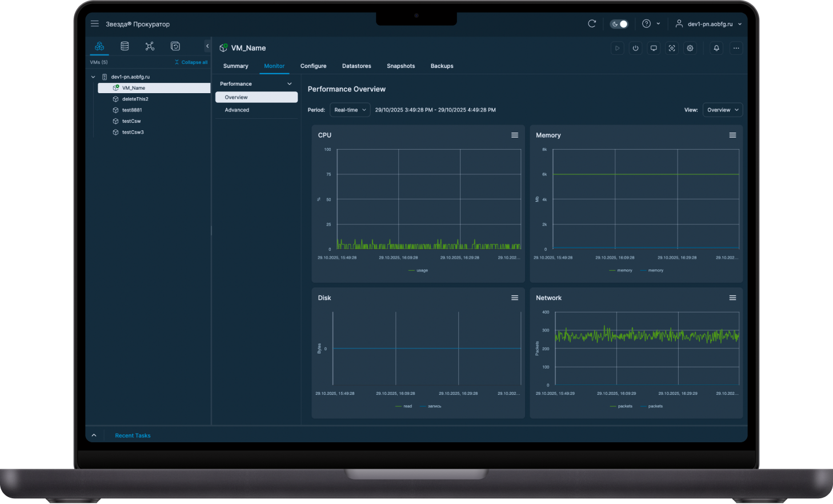Open the alarms bell icon
The image size is (833, 504).
point(716,49)
